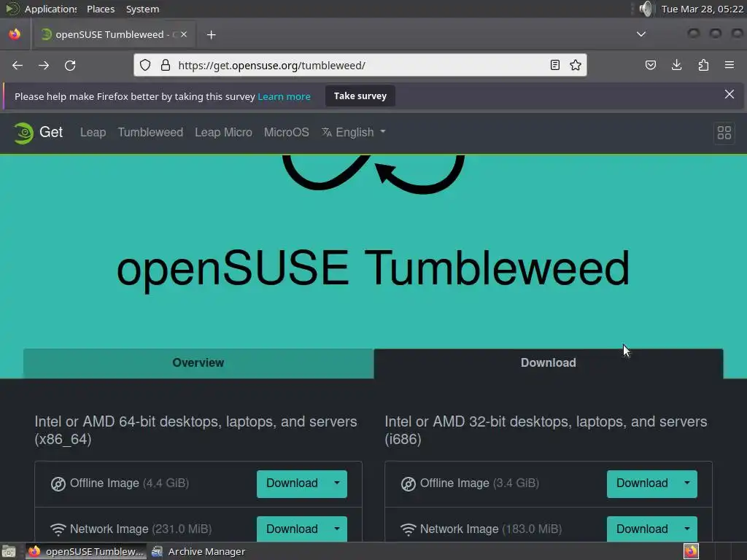This screenshot has width=747, height=560.
Task: Open Learn more survey link
Action: [x=284, y=96]
